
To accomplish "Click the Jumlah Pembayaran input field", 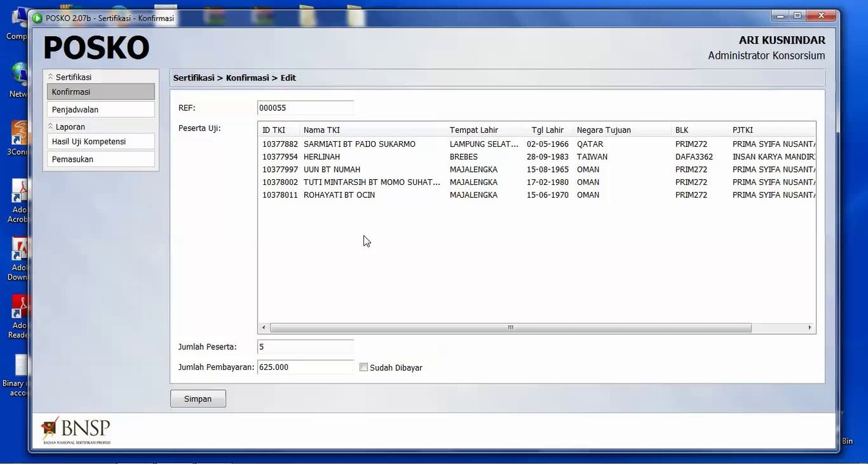I will point(305,367).
